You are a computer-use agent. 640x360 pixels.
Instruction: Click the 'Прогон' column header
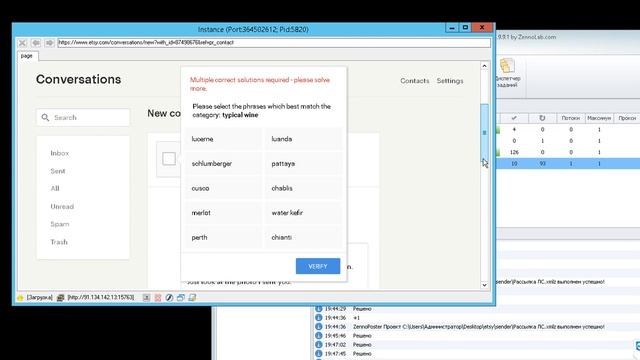tap(627, 118)
